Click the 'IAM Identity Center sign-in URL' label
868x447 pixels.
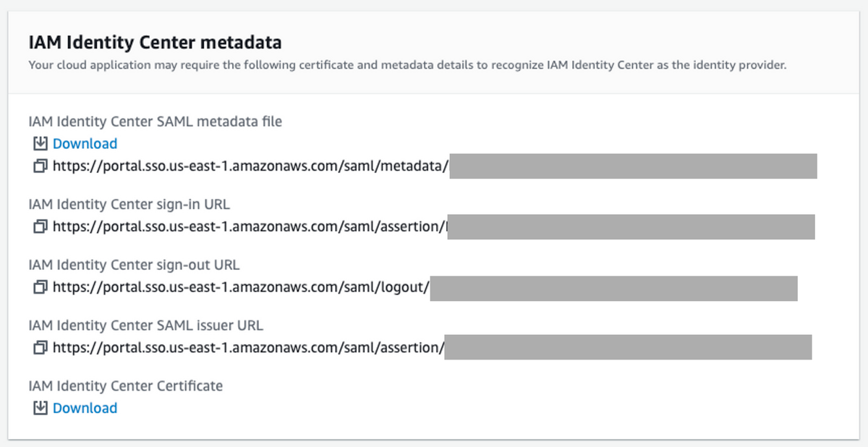[129, 204]
